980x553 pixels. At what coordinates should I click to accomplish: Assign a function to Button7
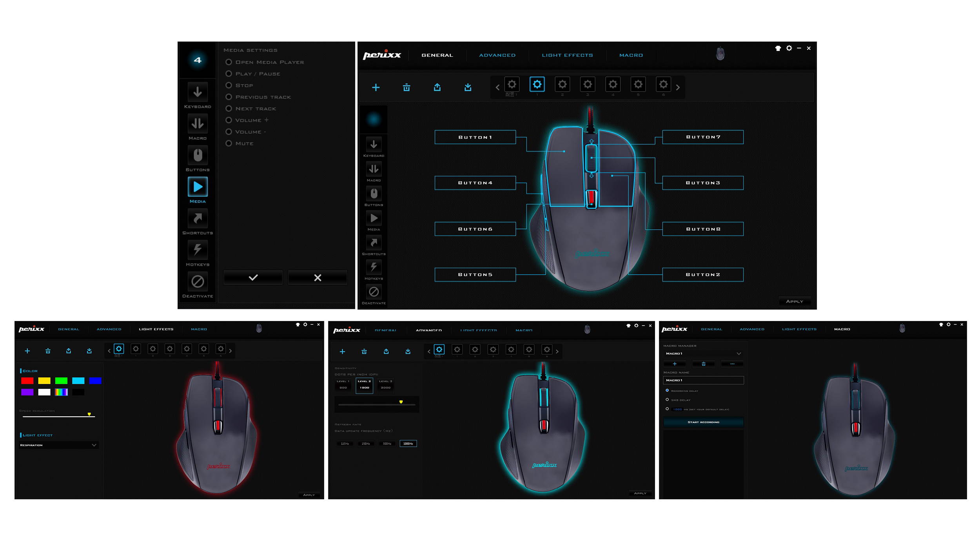click(702, 137)
